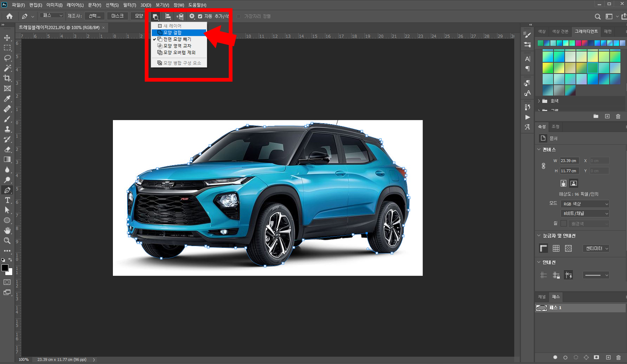The width and height of the screenshot is (627, 364).
Task: Choose 모양 영역 교차 menu item
Action: pyautogui.click(x=179, y=46)
